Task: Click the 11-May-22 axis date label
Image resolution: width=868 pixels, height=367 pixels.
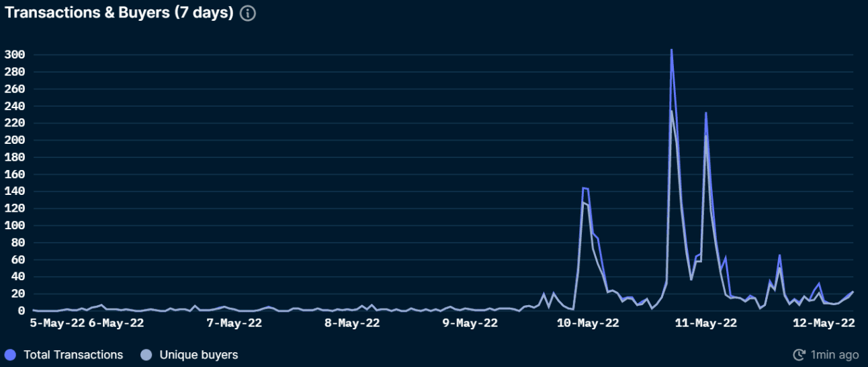Action: tap(706, 323)
